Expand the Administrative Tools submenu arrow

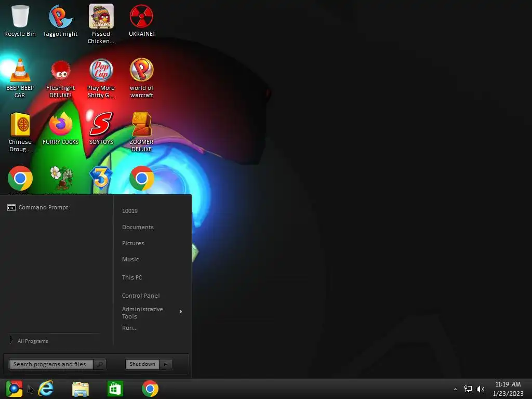tap(180, 312)
